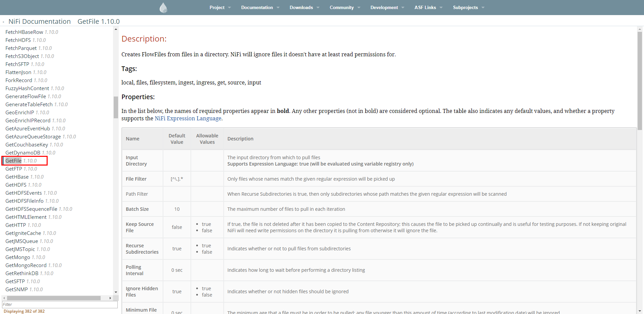Viewport: 644px width, 314px height.
Task: Open GetJMSQueue 1.10.0 documentation
Action: [29, 241]
